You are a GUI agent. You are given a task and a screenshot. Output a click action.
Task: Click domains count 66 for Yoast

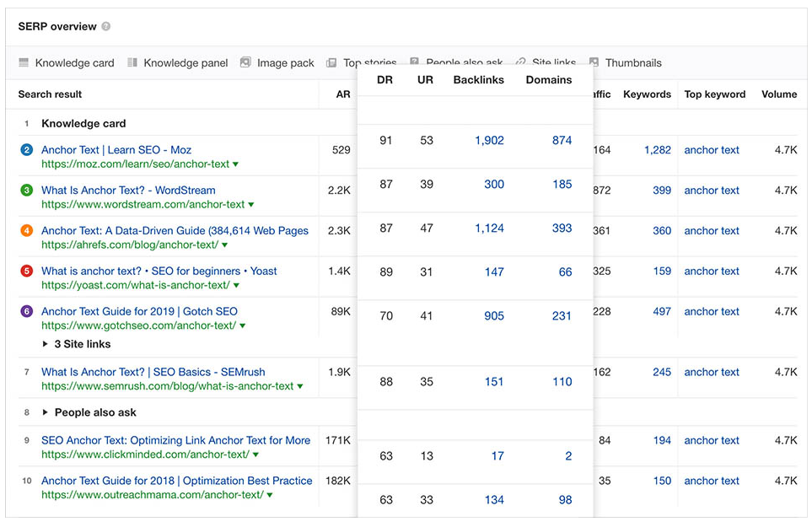click(x=566, y=272)
